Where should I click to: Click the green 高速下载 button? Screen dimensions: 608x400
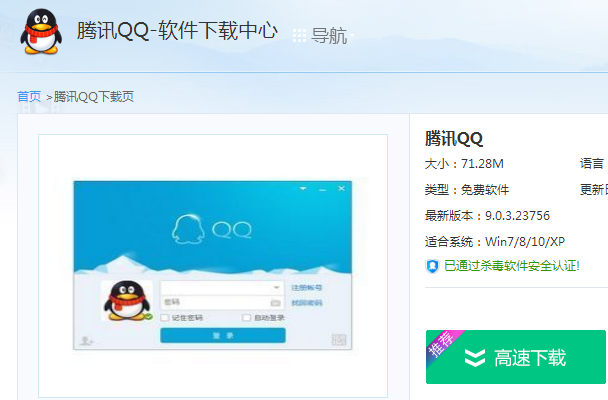pos(516,357)
